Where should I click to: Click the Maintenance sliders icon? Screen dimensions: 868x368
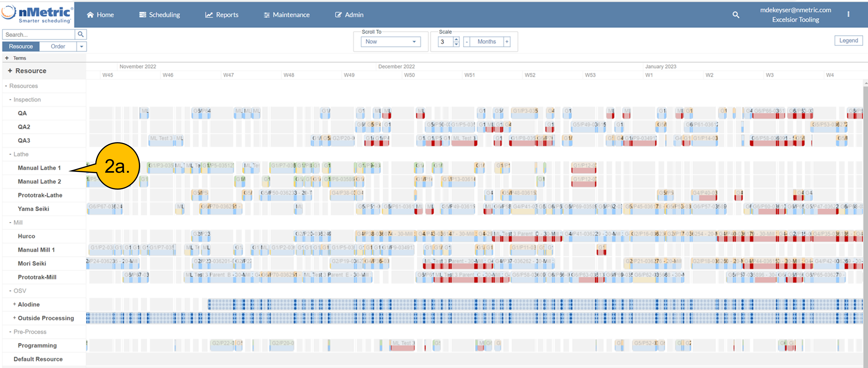click(267, 15)
